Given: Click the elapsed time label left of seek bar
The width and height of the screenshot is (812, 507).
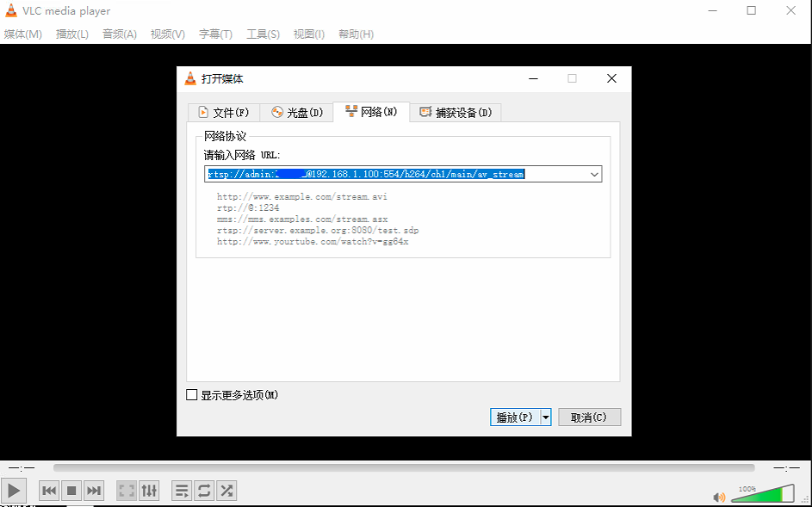Looking at the screenshot, I should [x=22, y=468].
